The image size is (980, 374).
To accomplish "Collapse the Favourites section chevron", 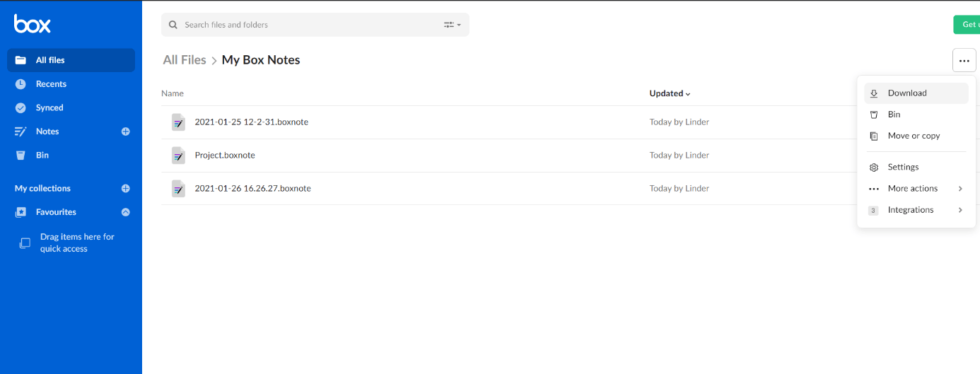I will (126, 212).
